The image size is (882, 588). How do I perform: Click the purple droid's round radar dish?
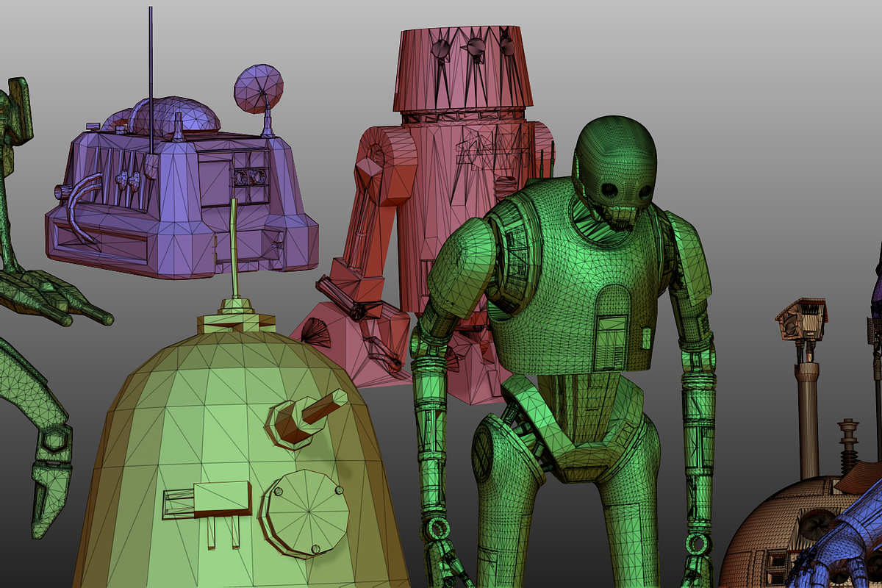pos(259,88)
